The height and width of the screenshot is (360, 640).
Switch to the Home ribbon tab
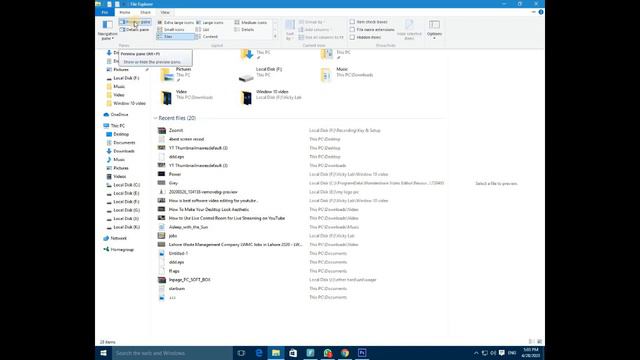tap(125, 12)
